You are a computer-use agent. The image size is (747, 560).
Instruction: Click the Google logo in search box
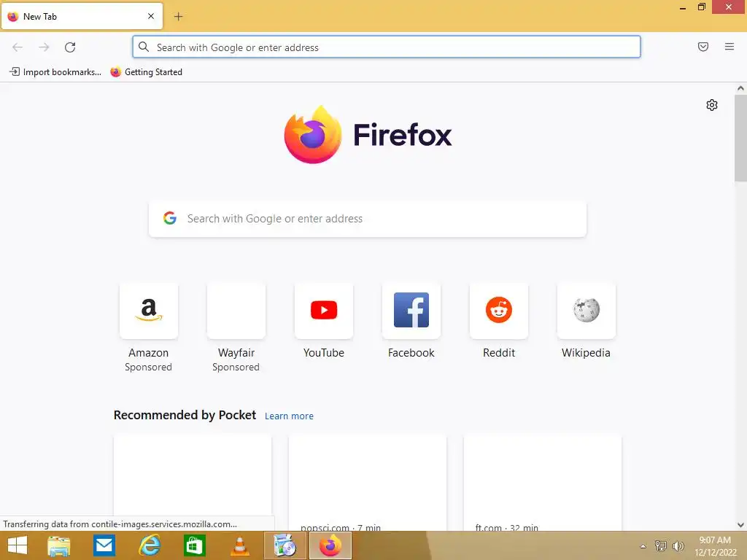tap(170, 218)
